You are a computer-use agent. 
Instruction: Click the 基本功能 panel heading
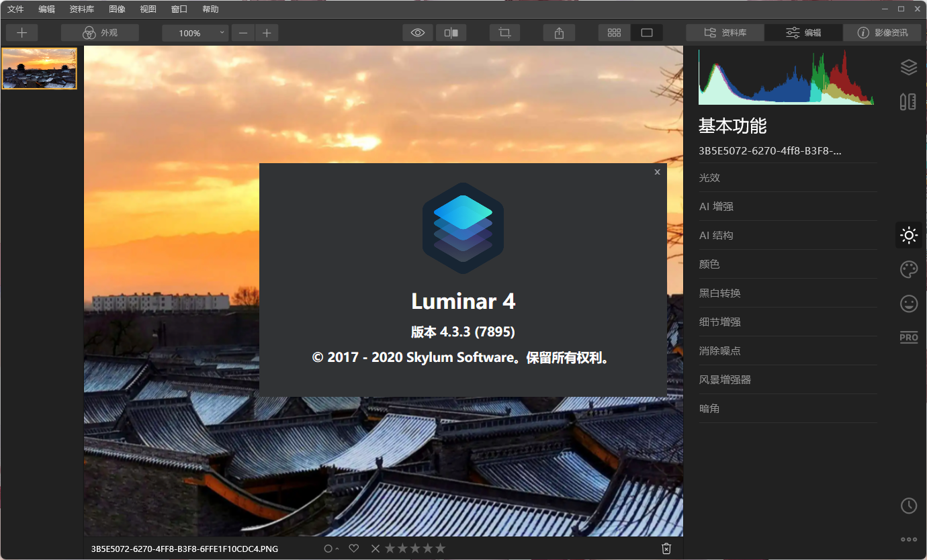tap(733, 126)
